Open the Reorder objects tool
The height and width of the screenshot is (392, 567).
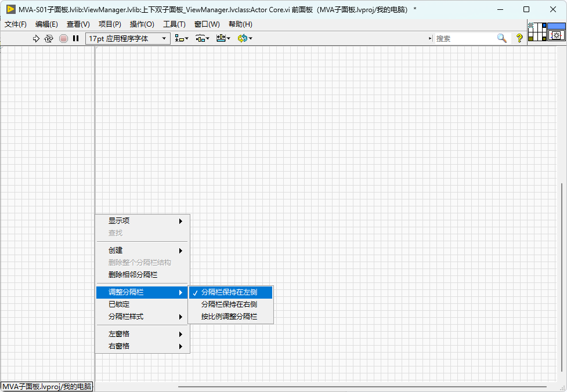tap(245, 38)
